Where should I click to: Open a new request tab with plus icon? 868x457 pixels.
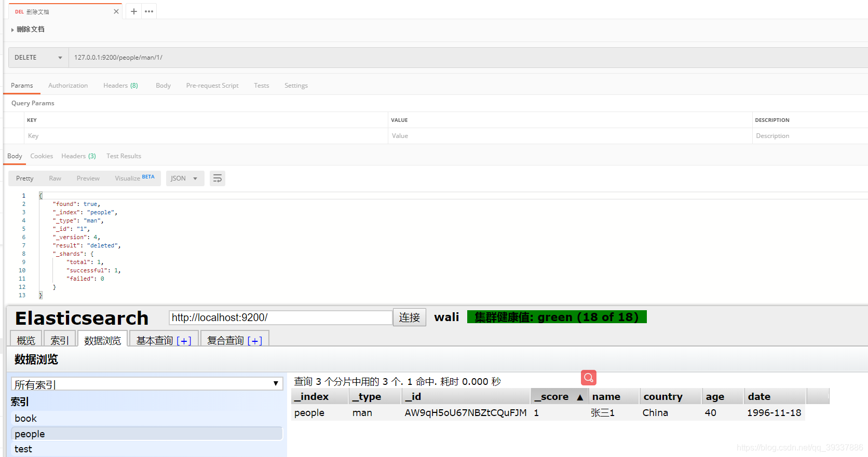(134, 11)
